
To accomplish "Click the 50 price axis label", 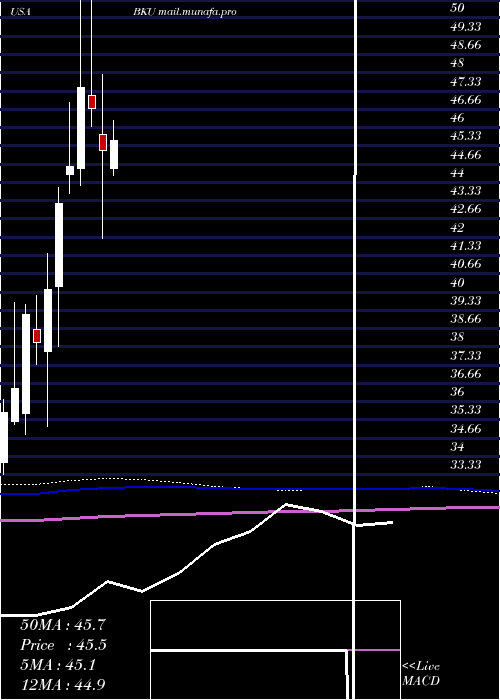I will (x=458, y=8).
